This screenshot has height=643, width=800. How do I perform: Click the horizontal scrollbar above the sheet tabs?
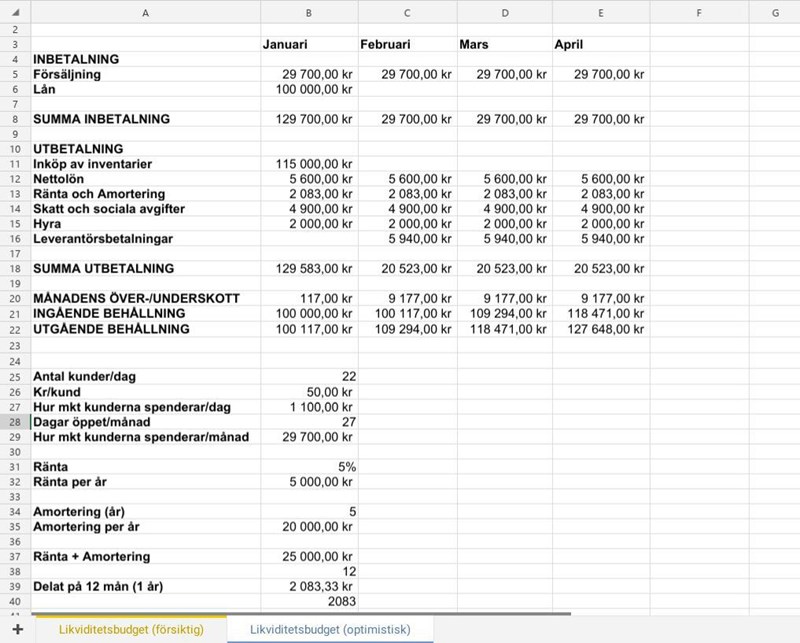click(300, 614)
